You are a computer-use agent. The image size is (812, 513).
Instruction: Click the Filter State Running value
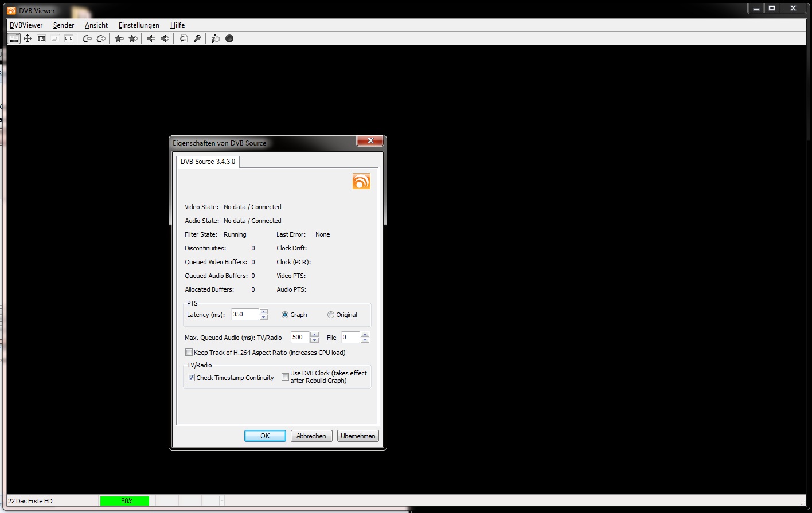[x=235, y=234]
